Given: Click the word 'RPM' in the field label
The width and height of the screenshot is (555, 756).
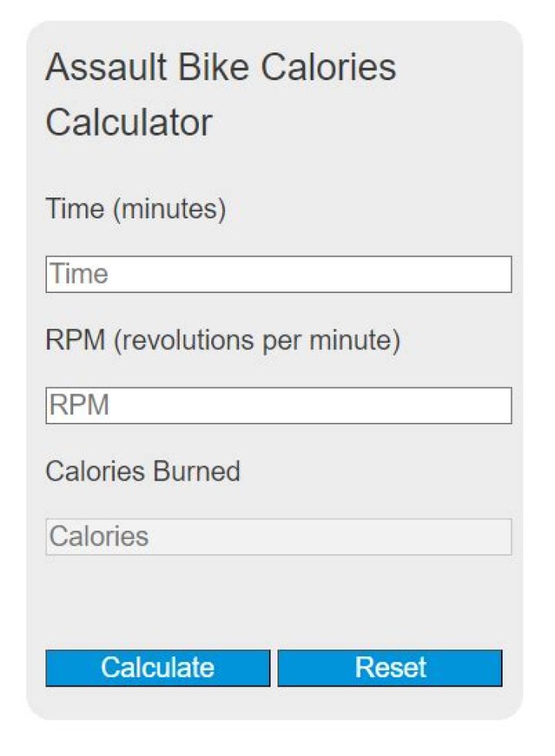Looking at the screenshot, I should (75, 340).
